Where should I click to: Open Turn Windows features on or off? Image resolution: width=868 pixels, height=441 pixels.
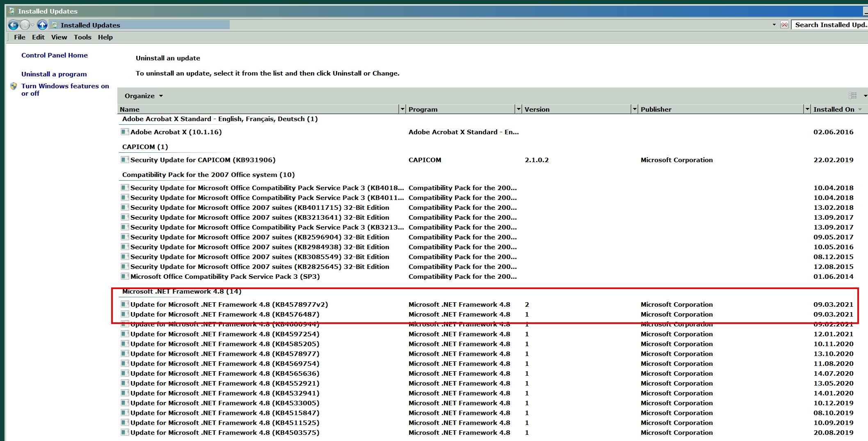click(65, 90)
